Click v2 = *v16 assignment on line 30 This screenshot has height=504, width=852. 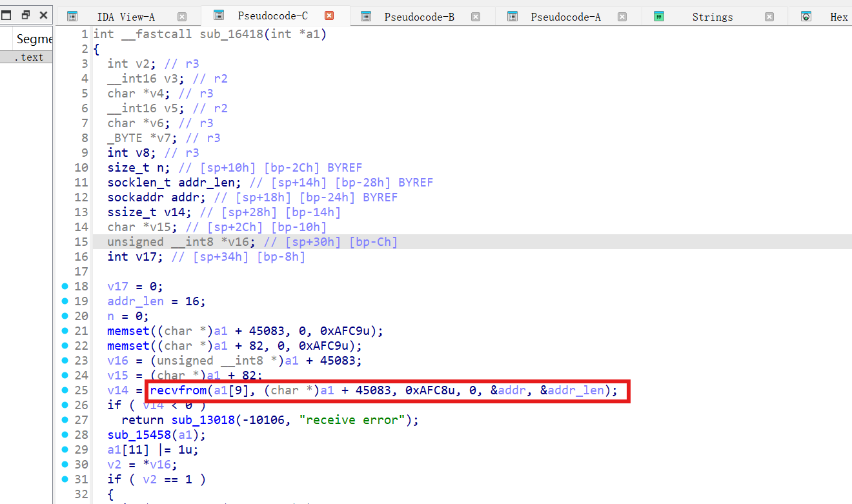coord(143,464)
